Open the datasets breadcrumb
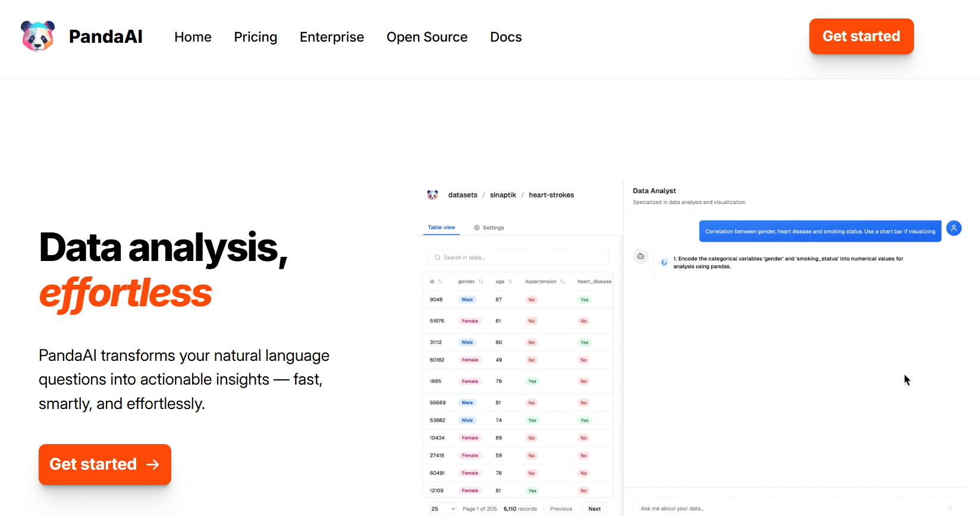Image resolution: width=980 pixels, height=516 pixels. pyautogui.click(x=463, y=195)
